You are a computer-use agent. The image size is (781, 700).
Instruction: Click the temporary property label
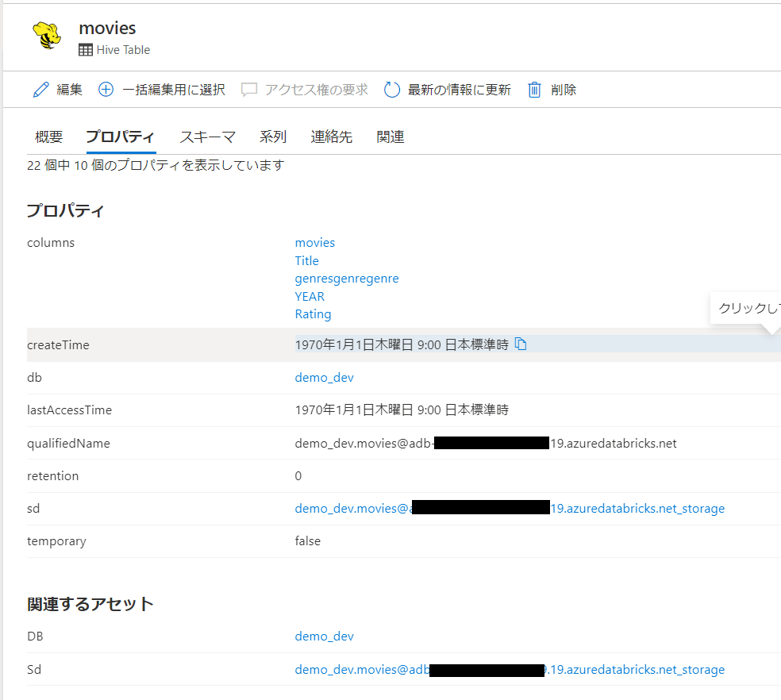[56, 541]
